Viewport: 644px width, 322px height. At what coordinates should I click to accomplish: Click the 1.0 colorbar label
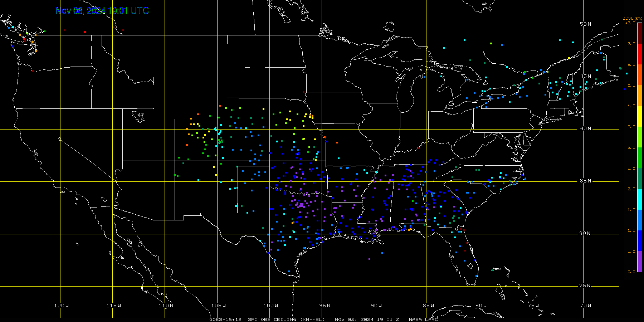point(631,230)
